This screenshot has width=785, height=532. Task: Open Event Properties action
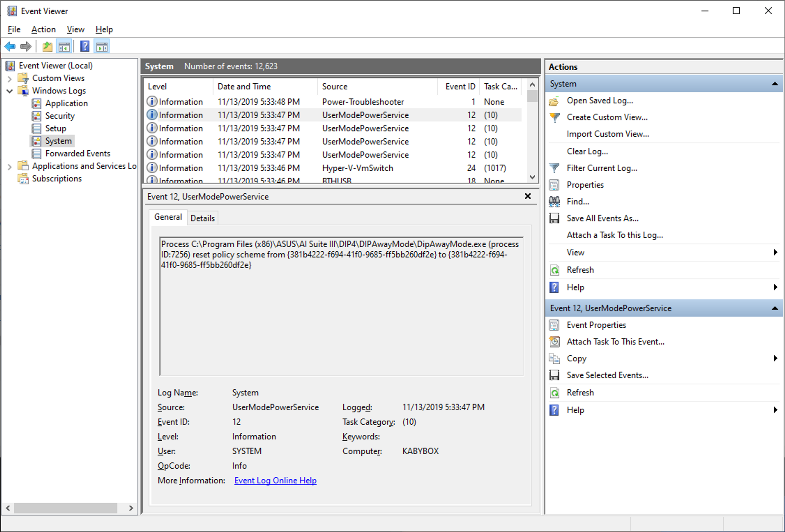(x=596, y=325)
